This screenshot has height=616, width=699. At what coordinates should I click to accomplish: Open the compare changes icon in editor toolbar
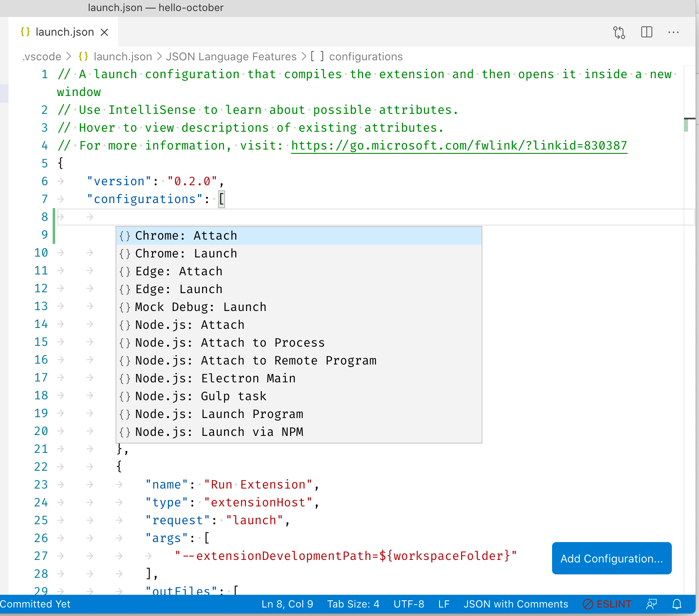pyautogui.click(x=619, y=32)
